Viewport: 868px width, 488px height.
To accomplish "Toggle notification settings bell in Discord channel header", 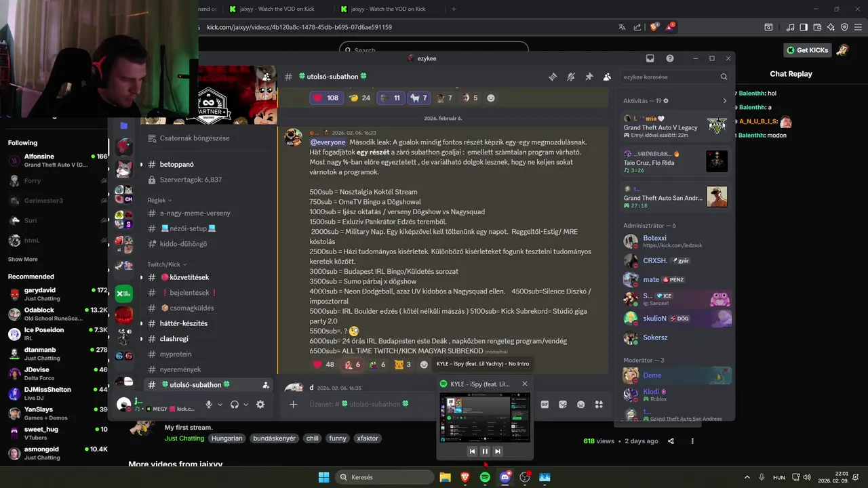I will pyautogui.click(x=571, y=77).
